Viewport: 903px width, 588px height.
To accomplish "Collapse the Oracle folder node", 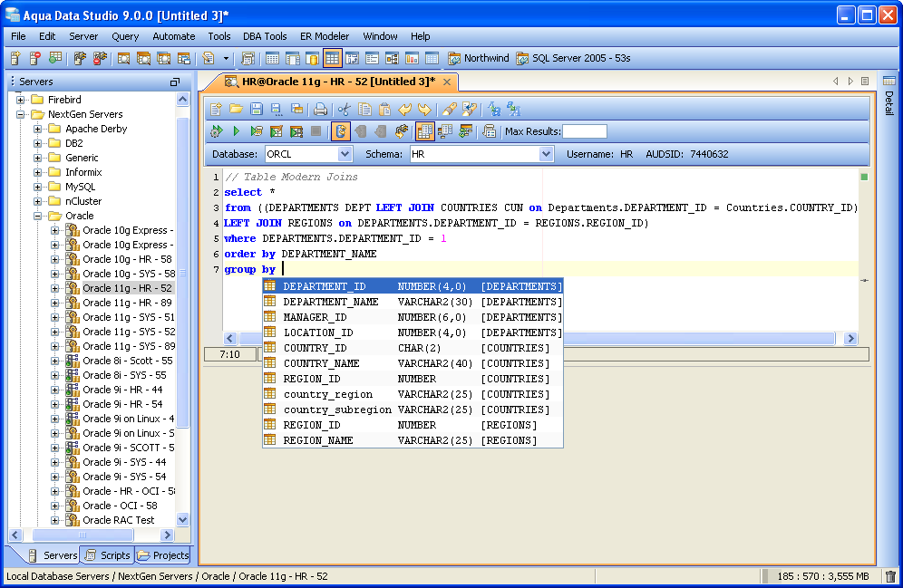I will point(37,216).
